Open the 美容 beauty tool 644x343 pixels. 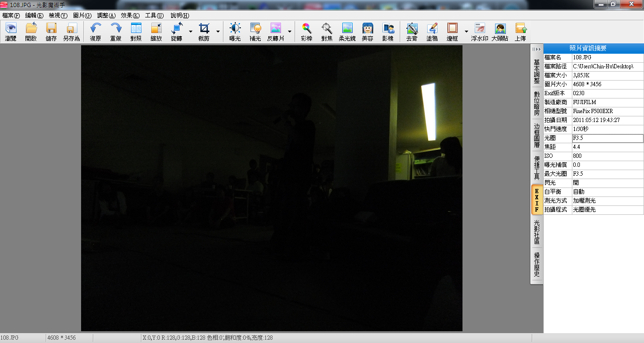point(368,32)
